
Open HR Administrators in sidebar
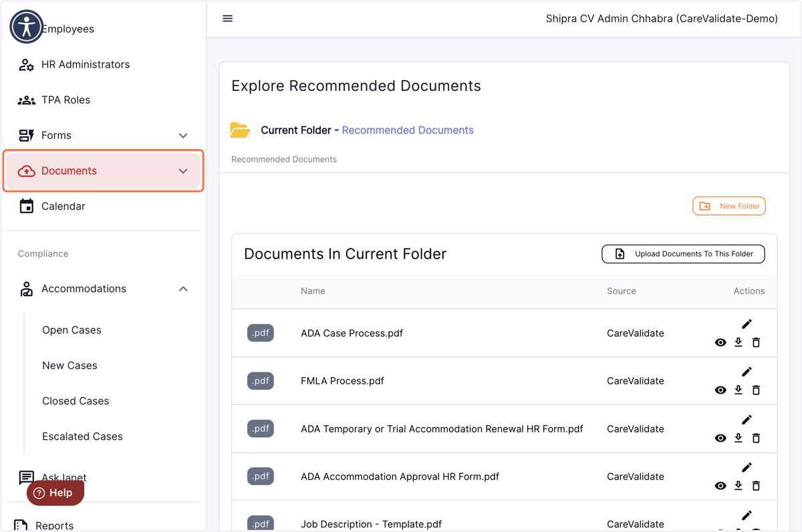tap(103, 65)
